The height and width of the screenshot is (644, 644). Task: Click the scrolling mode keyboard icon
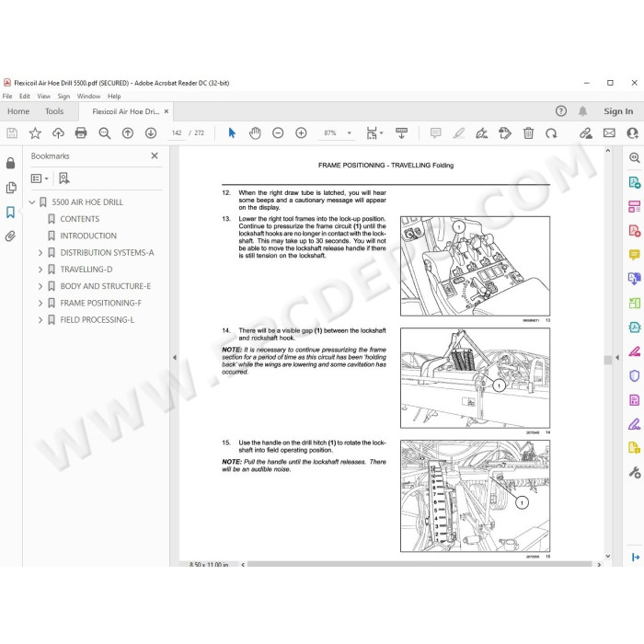click(401, 133)
